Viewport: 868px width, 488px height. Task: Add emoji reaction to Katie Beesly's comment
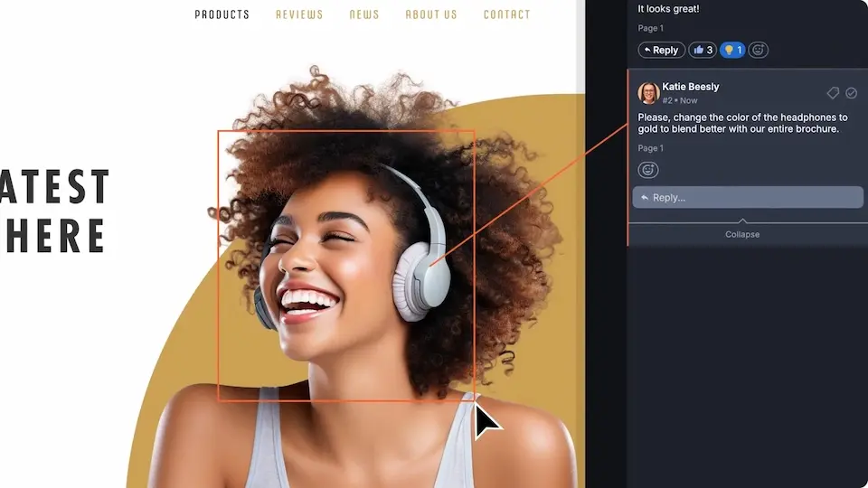click(x=648, y=170)
